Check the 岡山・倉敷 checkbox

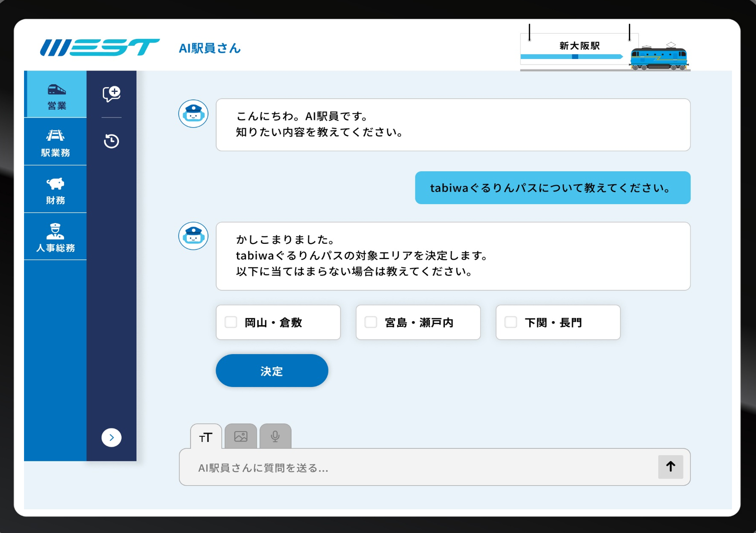[x=231, y=322]
